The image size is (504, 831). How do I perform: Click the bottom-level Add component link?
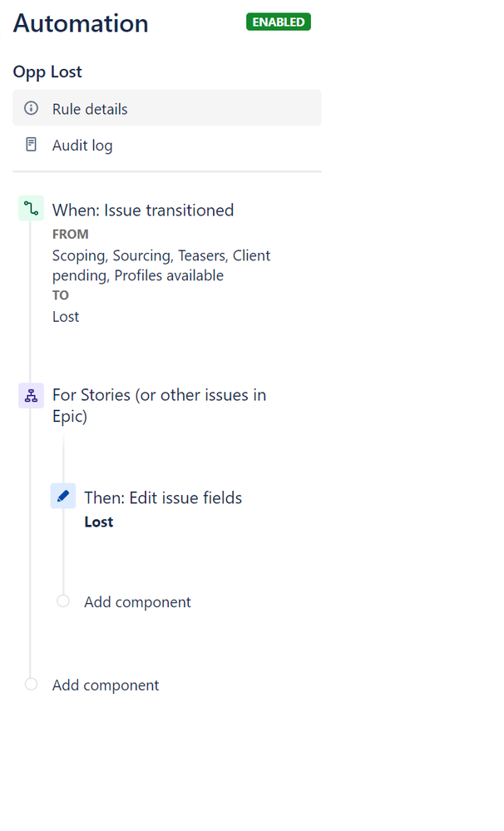(106, 685)
